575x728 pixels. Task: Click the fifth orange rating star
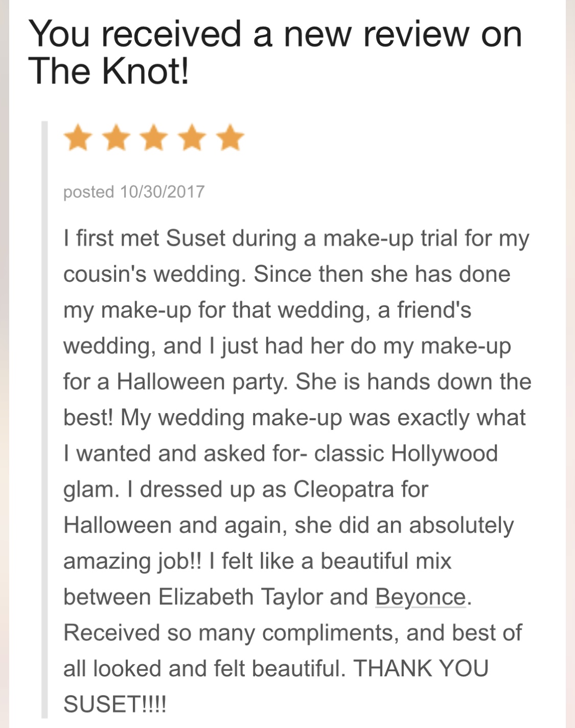pyautogui.click(x=230, y=138)
